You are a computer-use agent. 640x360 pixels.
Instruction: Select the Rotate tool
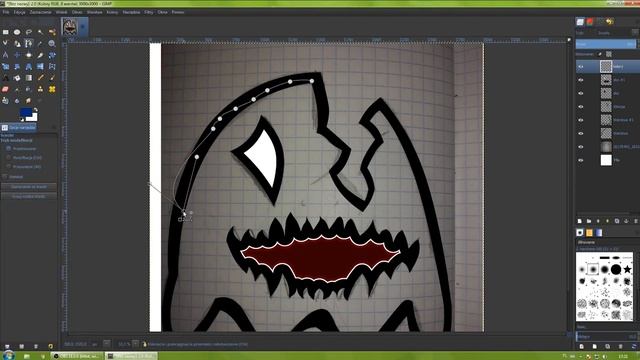coord(52,55)
